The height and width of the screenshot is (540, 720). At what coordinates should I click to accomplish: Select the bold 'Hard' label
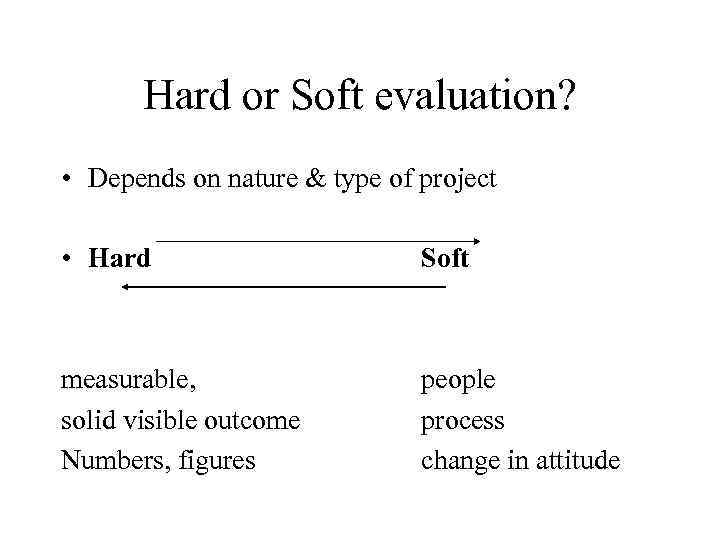tap(119, 258)
